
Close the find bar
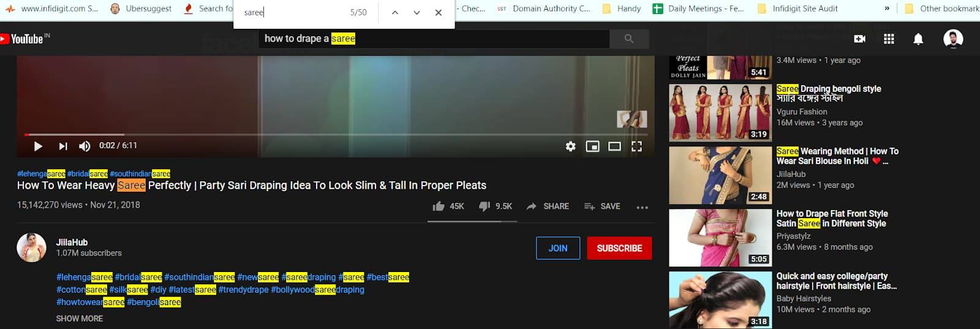[439, 12]
